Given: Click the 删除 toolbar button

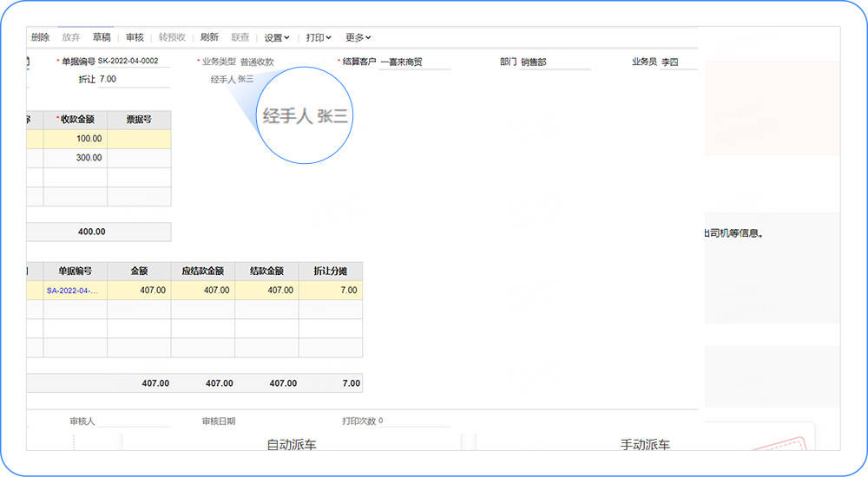Looking at the screenshot, I should tap(41, 37).
